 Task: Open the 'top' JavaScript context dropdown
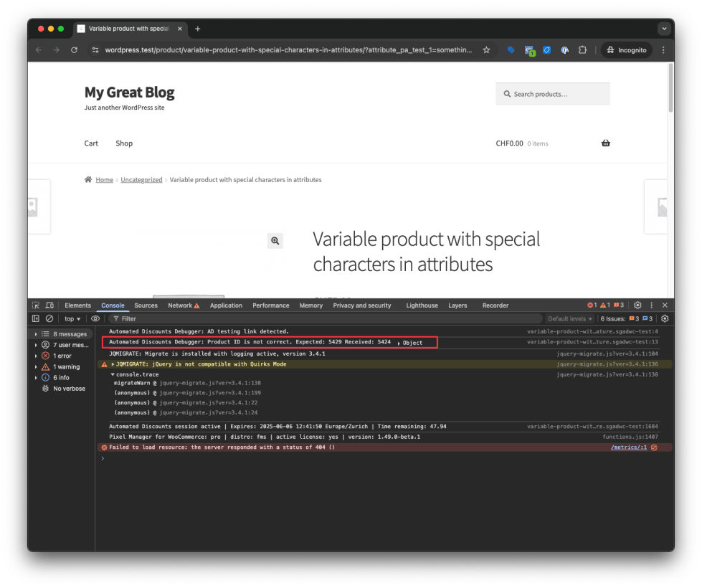(x=72, y=318)
